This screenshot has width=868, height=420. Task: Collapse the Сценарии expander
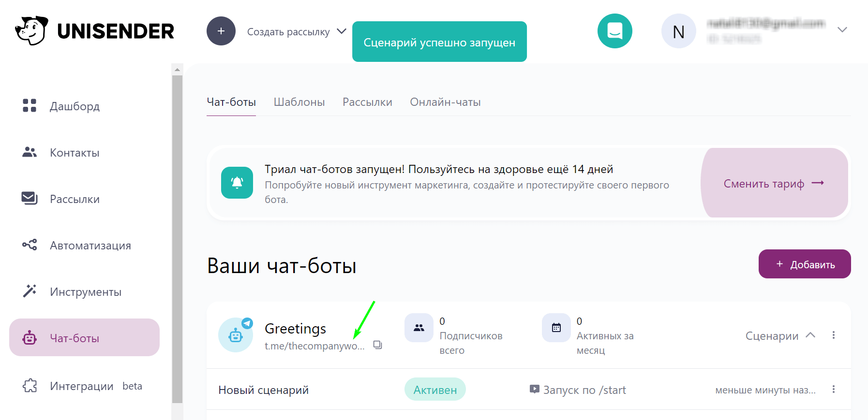click(x=780, y=335)
